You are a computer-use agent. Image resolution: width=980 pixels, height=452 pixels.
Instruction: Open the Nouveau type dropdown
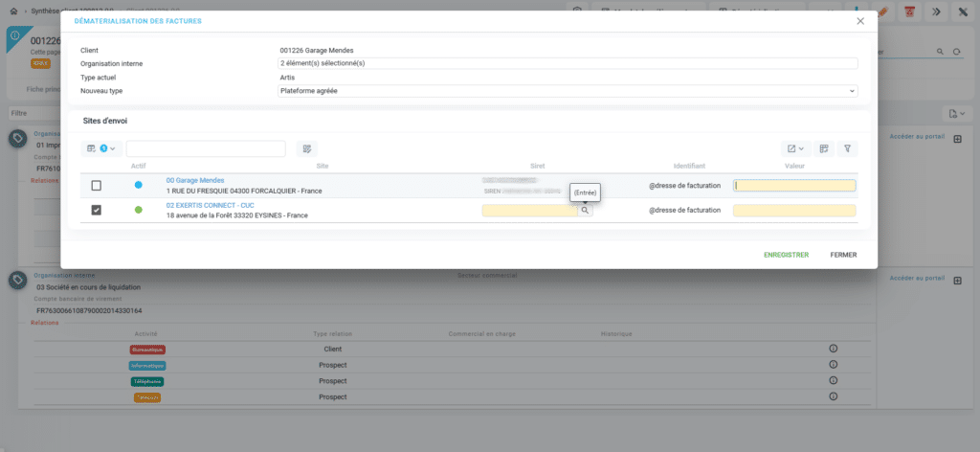coord(567,91)
